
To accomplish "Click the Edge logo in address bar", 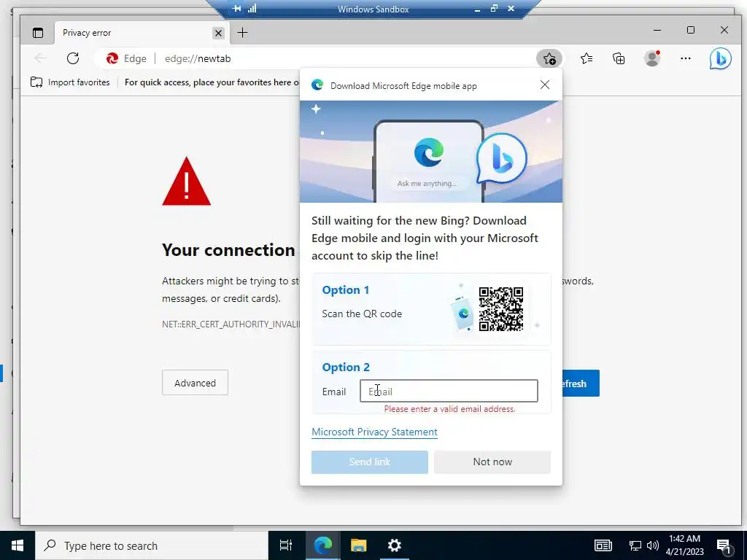I will pos(112,58).
